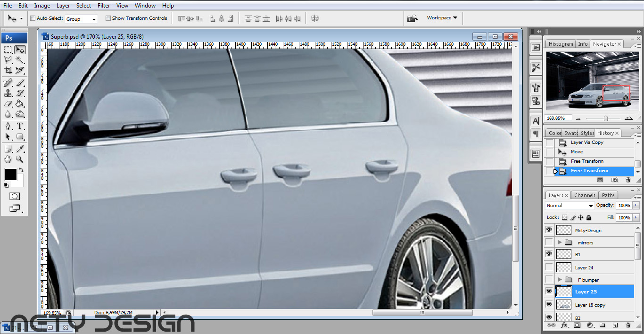The width and height of the screenshot is (644, 334).
Task: Show the F bumper layer group
Action: point(549,279)
